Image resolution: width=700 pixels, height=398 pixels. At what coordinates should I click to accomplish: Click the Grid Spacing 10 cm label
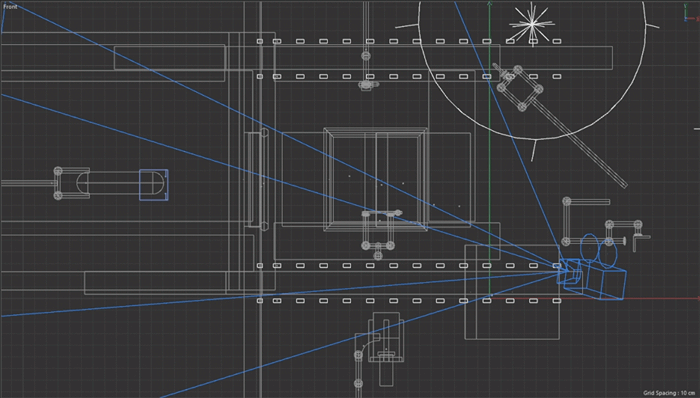click(669, 393)
